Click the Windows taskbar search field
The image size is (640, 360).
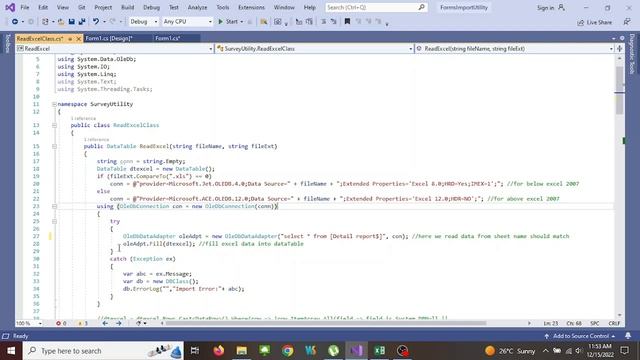pyautogui.click(x=103, y=351)
